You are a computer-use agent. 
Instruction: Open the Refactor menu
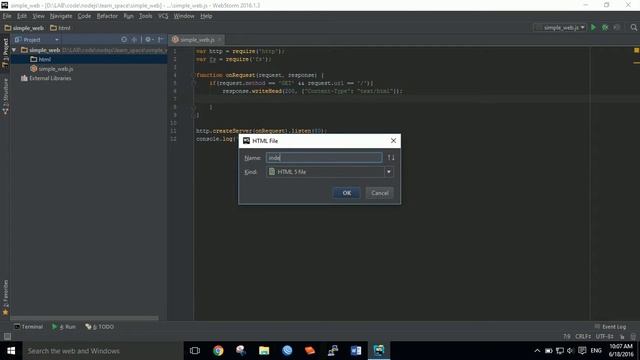(x=107, y=16)
